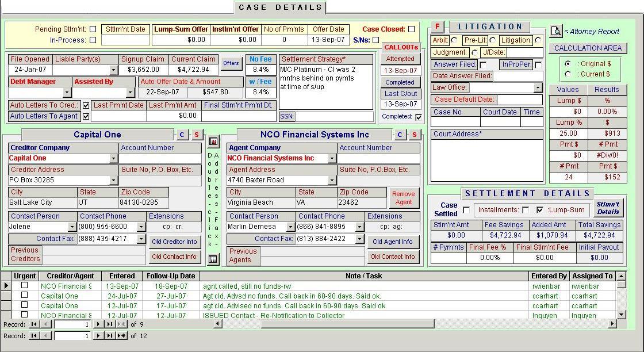Viewport: 644px width, 352px height.
Task: Click the calculator icon above Address Fax strip
Action: pos(213,141)
